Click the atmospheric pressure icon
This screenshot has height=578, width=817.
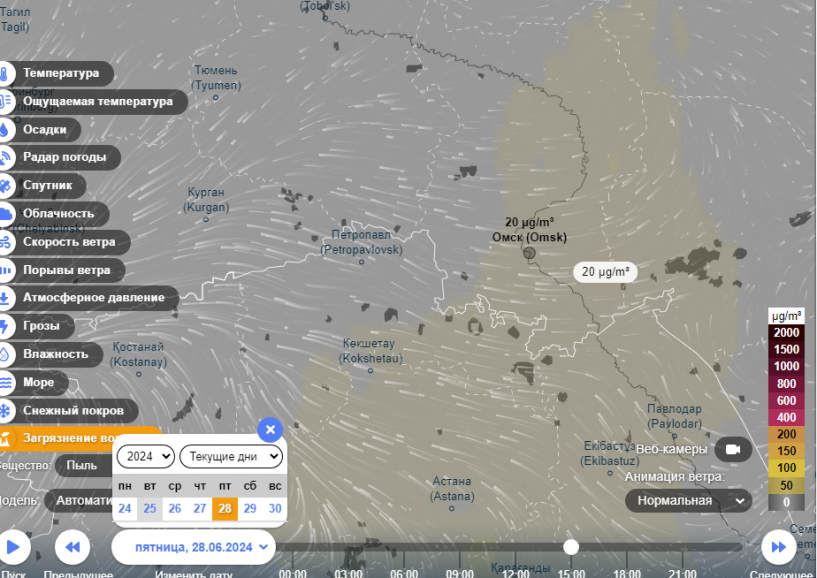(4, 298)
